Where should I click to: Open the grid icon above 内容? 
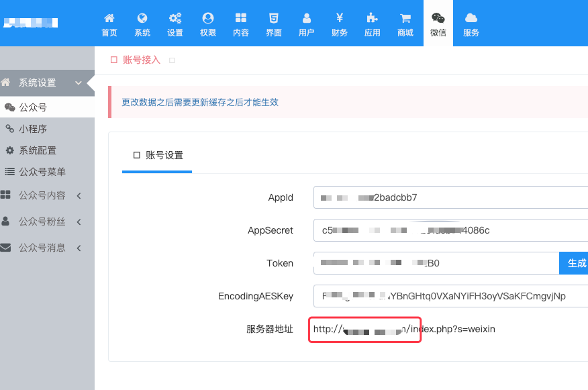241,17
